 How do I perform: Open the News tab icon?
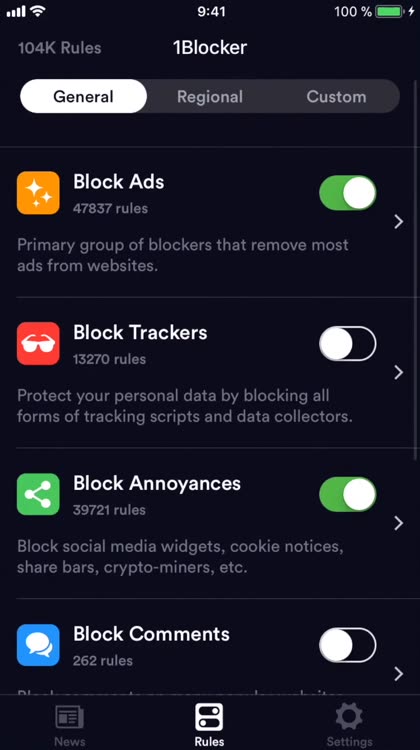click(x=70, y=718)
